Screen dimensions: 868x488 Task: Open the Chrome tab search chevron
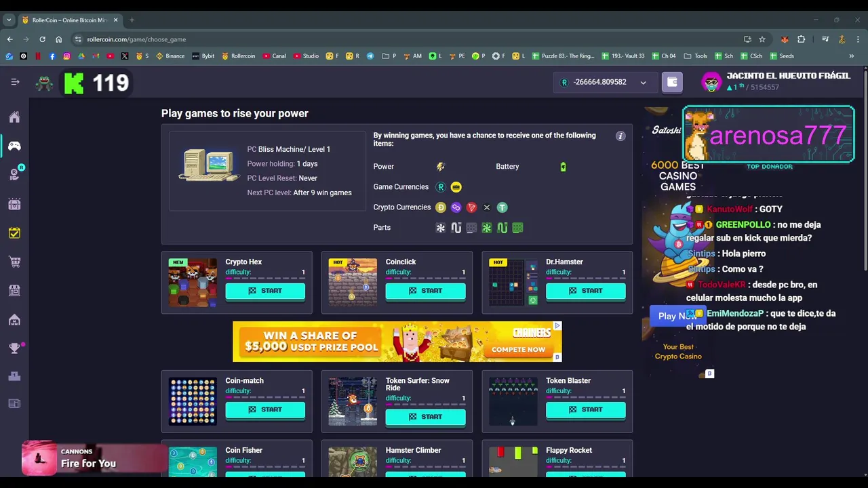[x=9, y=20]
